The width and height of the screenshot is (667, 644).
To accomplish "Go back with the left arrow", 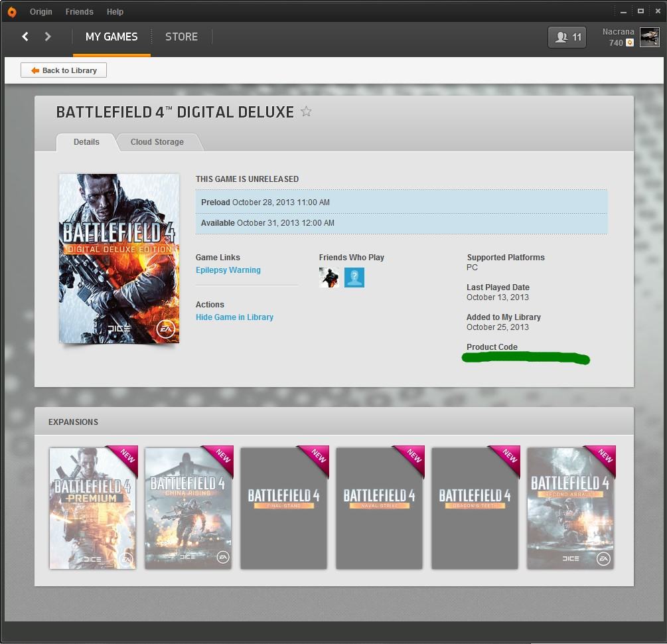I will pos(25,37).
